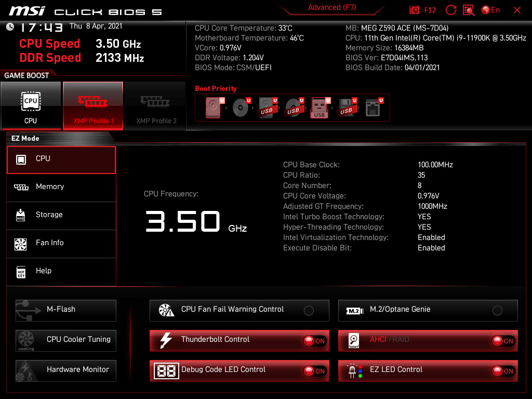Open the Storage section

point(61,216)
